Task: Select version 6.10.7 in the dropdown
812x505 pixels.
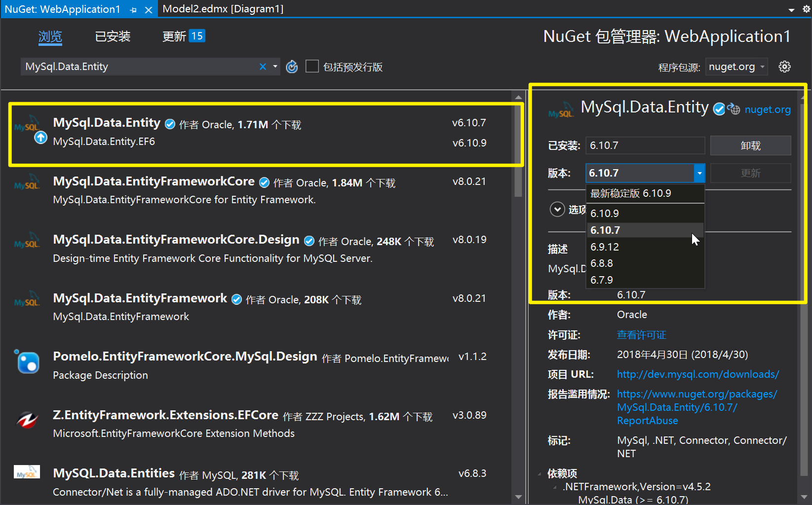Action: (645, 230)
